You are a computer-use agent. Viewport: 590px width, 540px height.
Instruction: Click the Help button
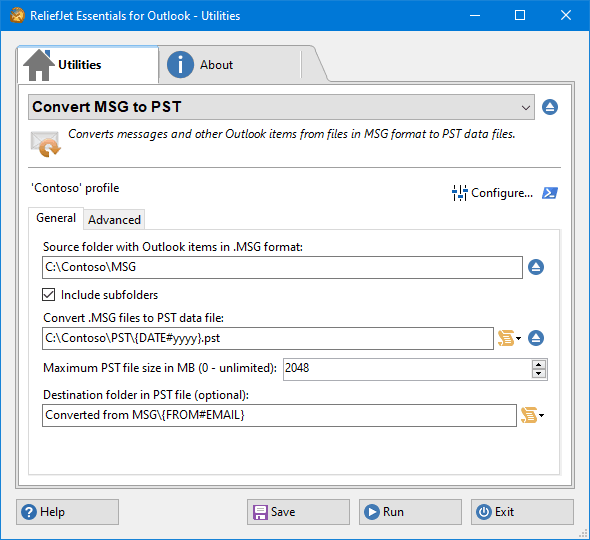click(67, 512)
